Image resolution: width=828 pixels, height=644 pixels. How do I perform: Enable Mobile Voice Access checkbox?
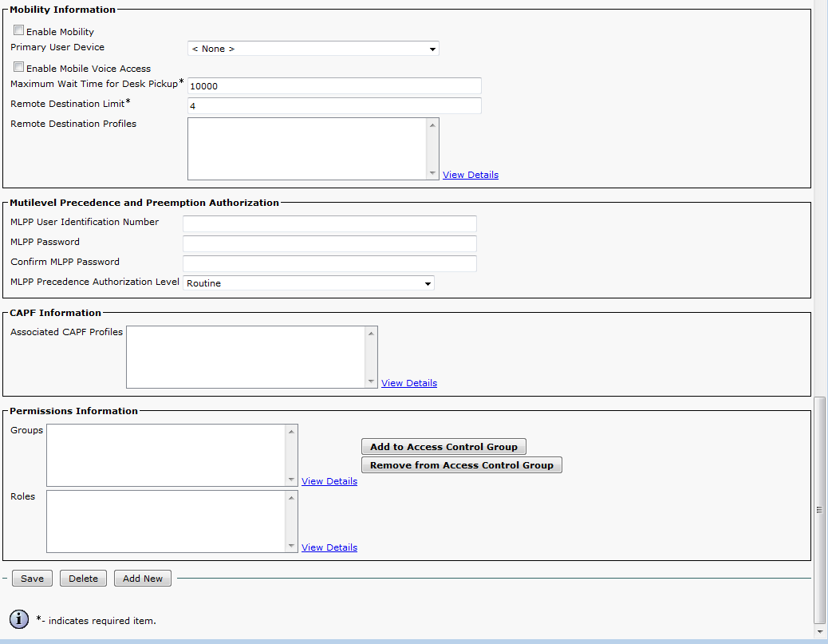(x=18, y=68)
